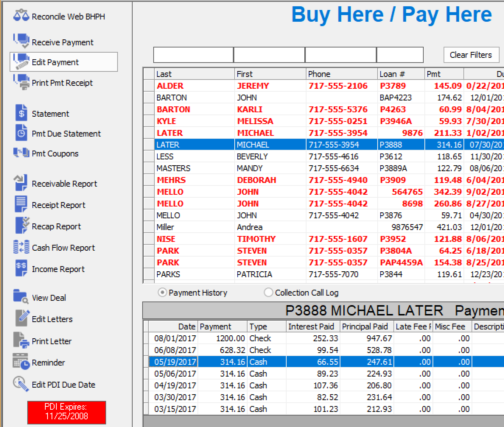Open Print Pmt Receipt

click(x=62, y=82)
